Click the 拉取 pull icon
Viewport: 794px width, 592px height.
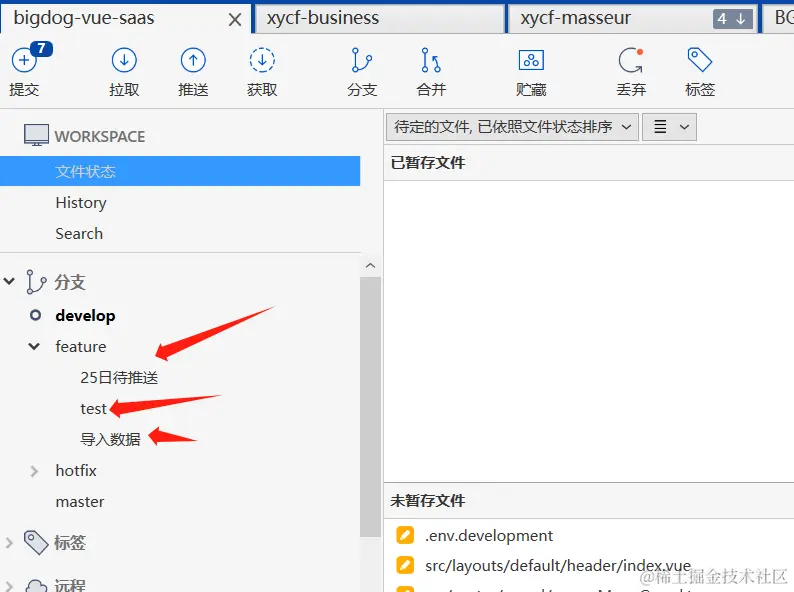[x=124, y=60]
